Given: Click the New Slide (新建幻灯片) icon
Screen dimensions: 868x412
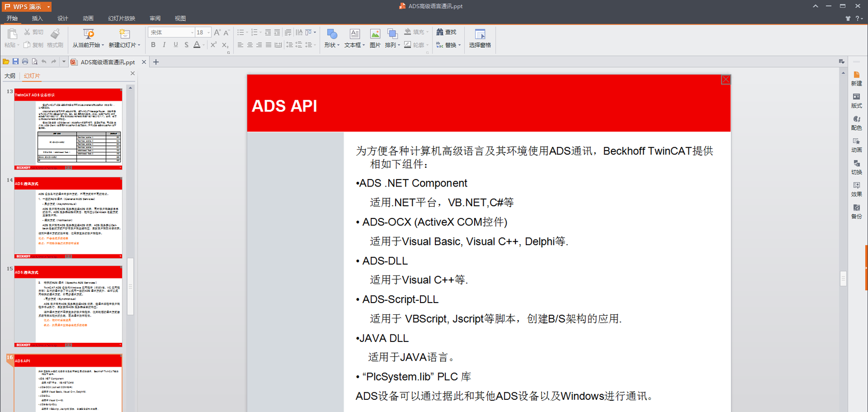Looking at the screenshot, I should (124, 34).
